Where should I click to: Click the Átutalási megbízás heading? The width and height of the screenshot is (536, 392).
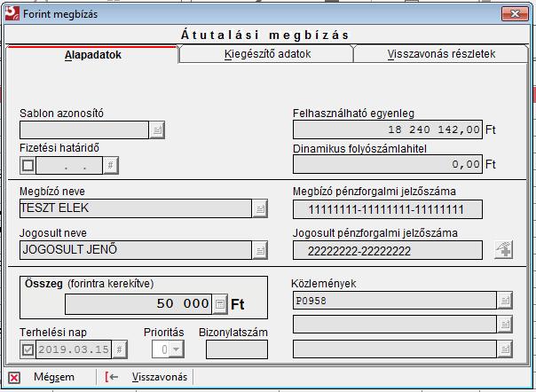tap(265, 35)
